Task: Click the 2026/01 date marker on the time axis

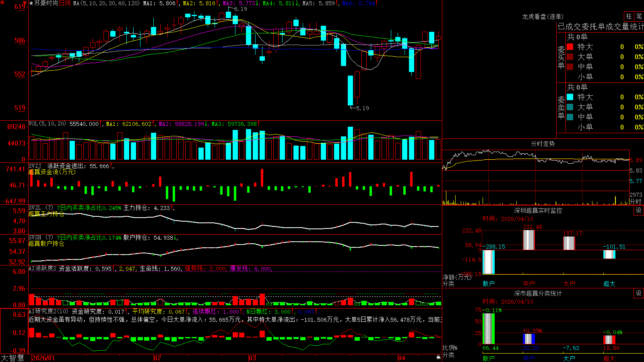Action: click(x=43, y=358)
